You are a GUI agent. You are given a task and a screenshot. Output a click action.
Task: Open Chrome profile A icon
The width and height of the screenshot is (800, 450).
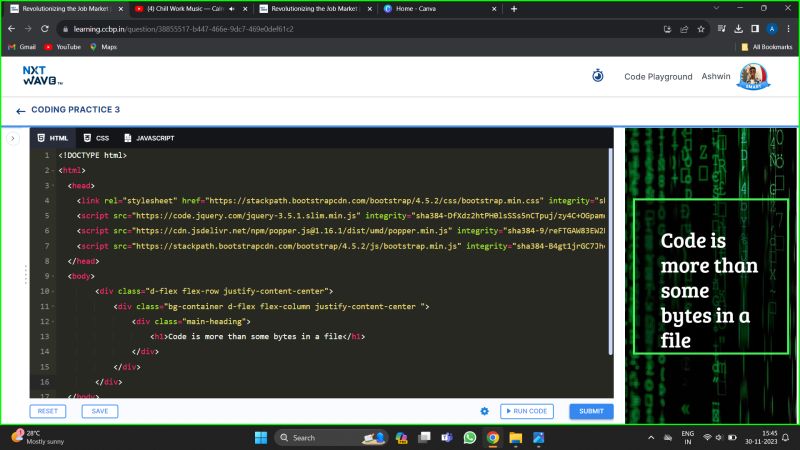[x=772, y=29]
